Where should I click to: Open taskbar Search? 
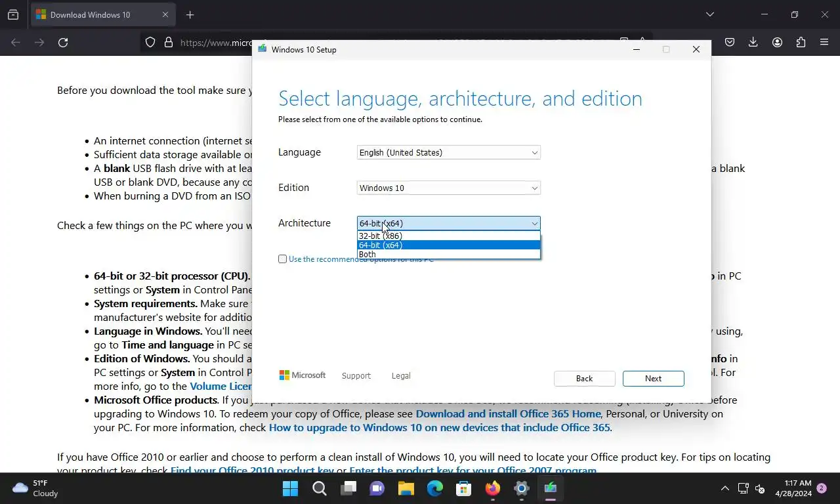pyautogui.click(x=320, y=488)
